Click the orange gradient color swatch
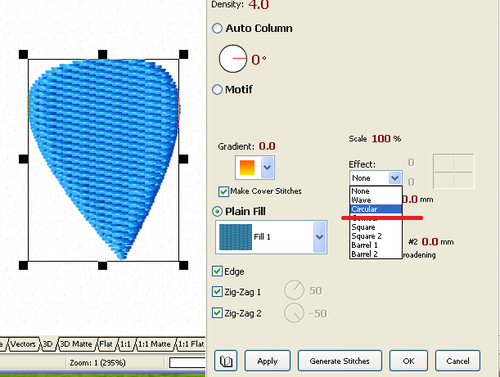The width and height of the screenshot is (500, 377). (247, 167)
